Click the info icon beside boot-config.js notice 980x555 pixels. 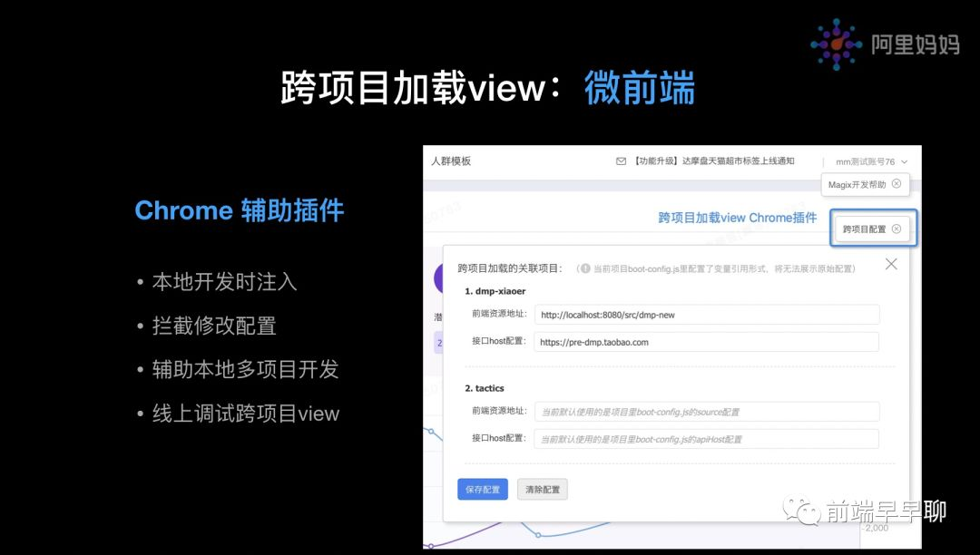(x=585, y=268)
